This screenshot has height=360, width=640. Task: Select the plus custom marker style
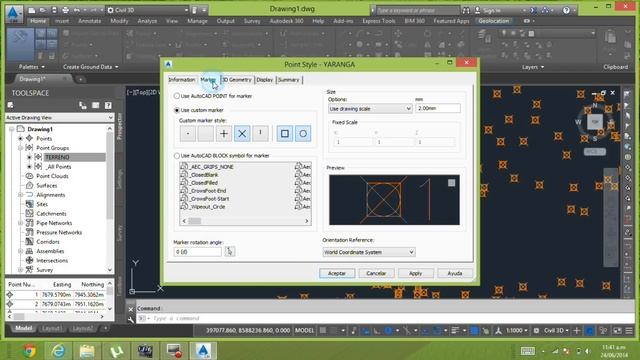[x=224, y=133]
